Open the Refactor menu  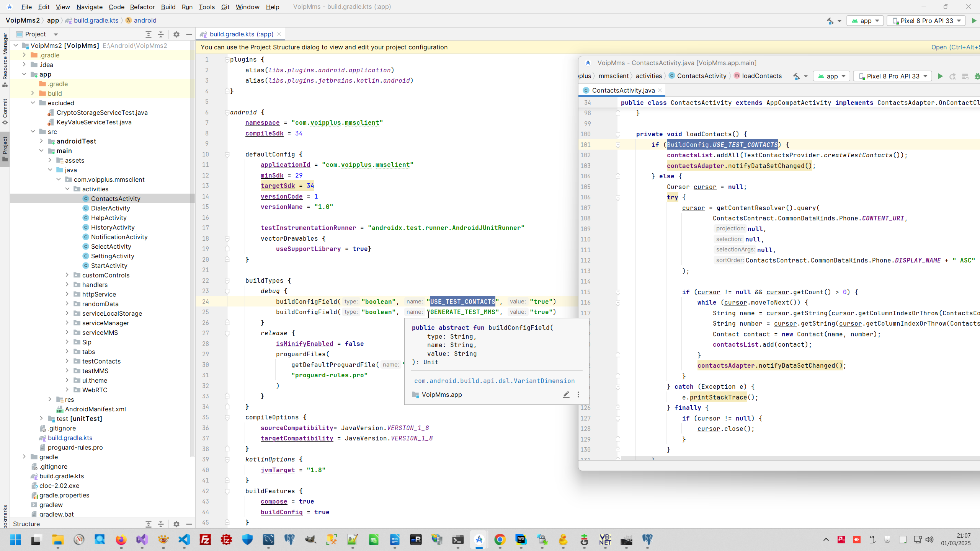[142, 7]
